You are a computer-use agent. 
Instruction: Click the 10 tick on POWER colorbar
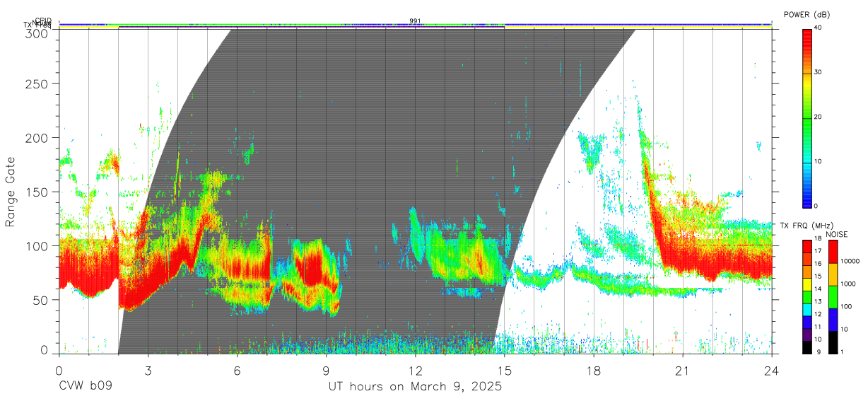819,161
